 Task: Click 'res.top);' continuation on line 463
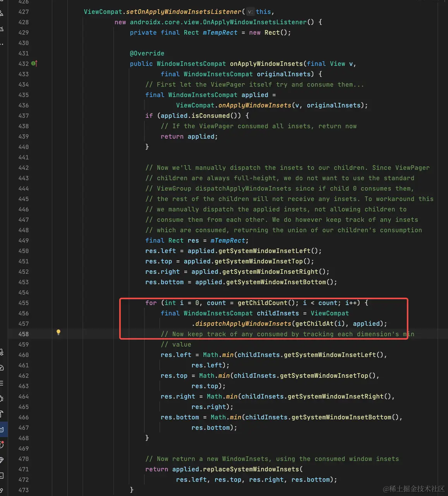[209, 386]
